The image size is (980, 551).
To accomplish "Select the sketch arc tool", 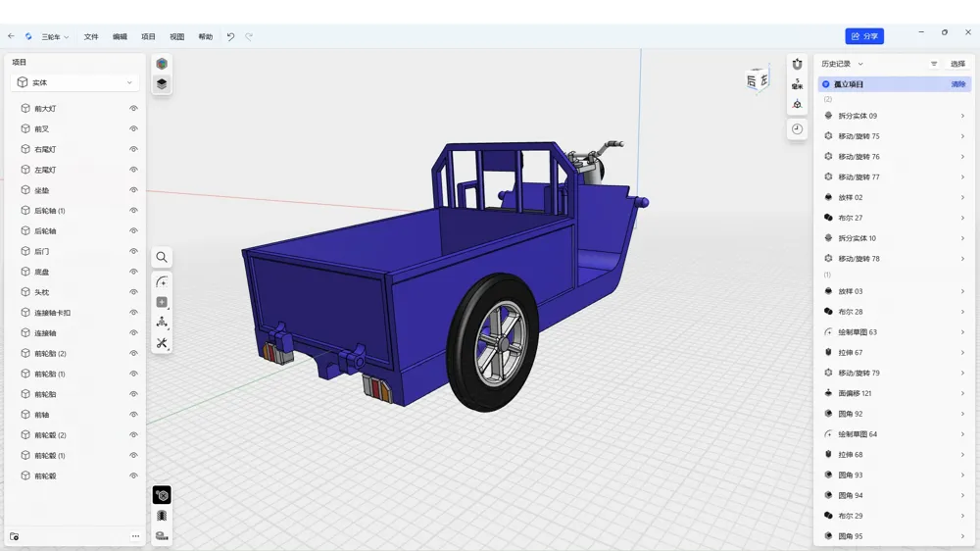I will coord(162,282).
